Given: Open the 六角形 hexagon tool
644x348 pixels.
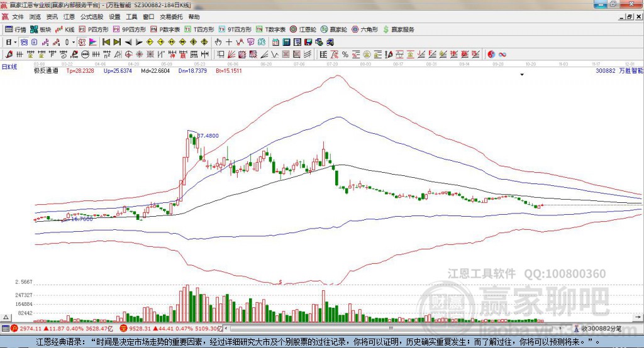Looking at the screenshot, I should point(365,29).
